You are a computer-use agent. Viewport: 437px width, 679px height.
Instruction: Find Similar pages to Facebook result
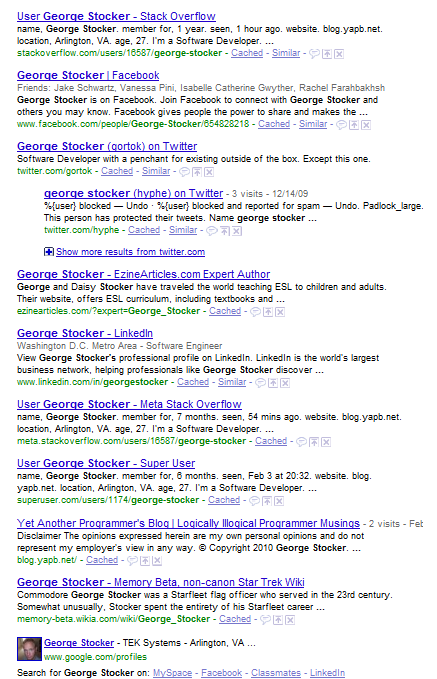pos(313,124)
